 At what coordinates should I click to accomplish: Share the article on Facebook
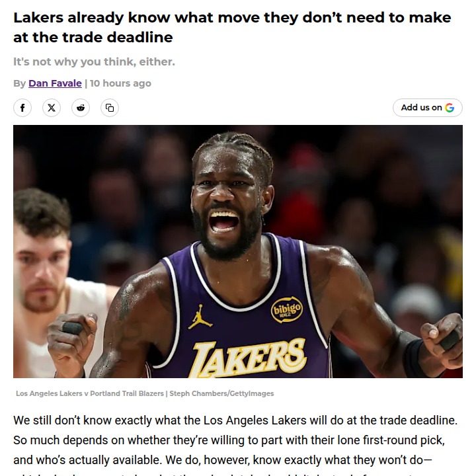click(x=22, y=108)
